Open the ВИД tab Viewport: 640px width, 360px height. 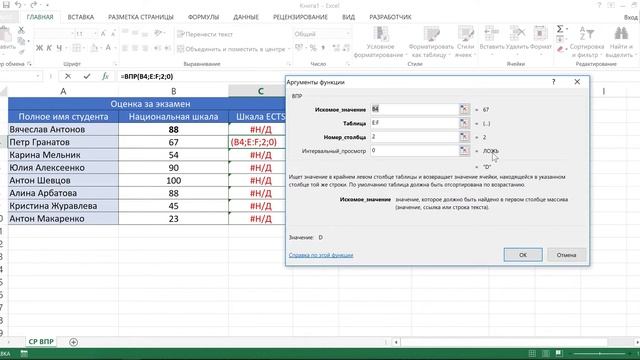(348, 17)
